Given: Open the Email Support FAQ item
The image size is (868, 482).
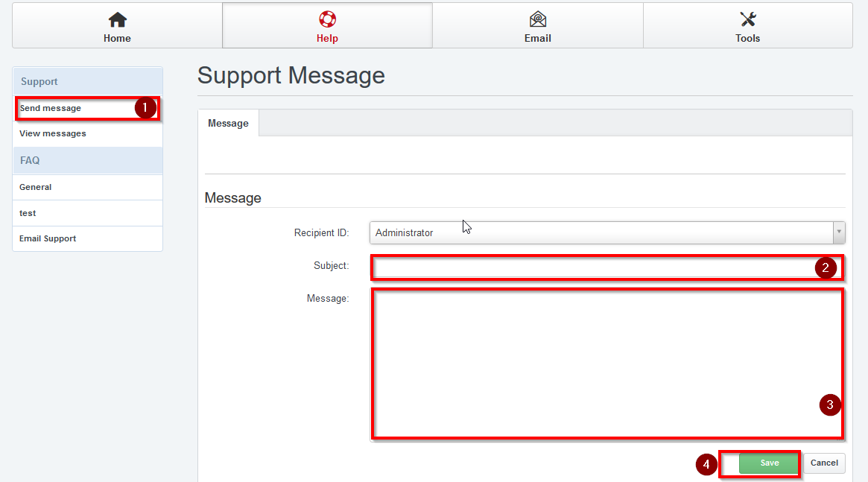Looking at the screenshot, I should pos(48,239).
